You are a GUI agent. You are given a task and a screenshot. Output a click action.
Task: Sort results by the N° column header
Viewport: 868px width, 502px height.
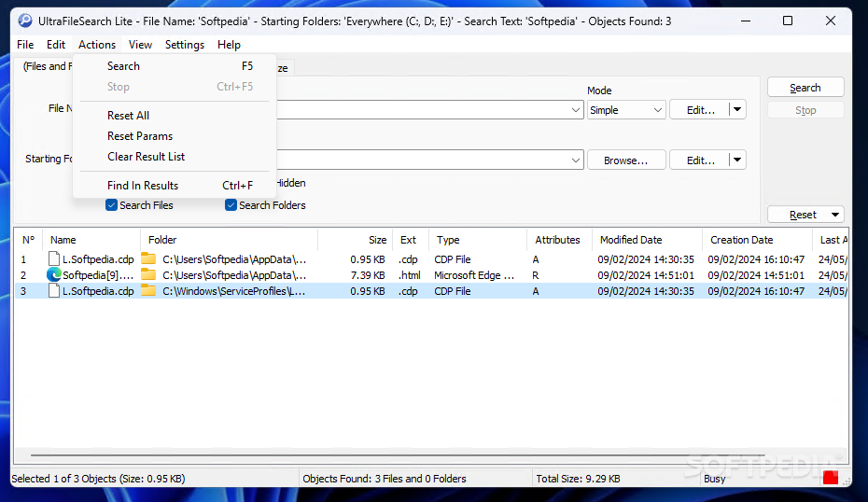click(x=28, y=240)
